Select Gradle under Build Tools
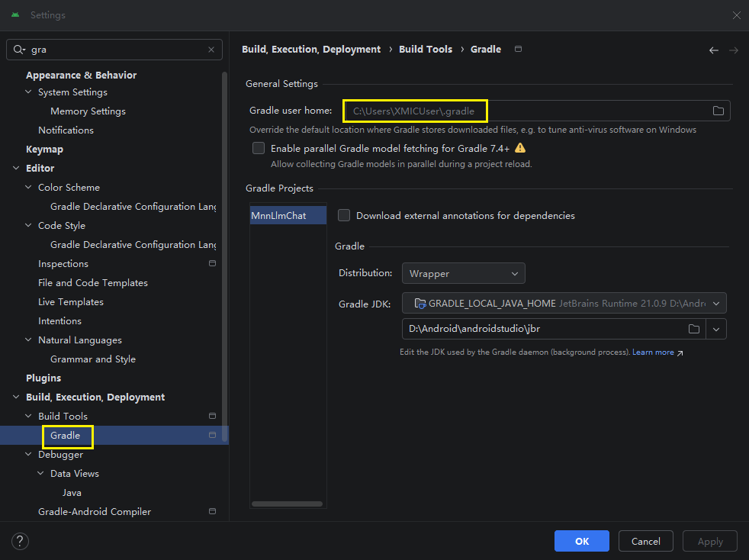Screen dimensions: 749x560 (65, 436)
